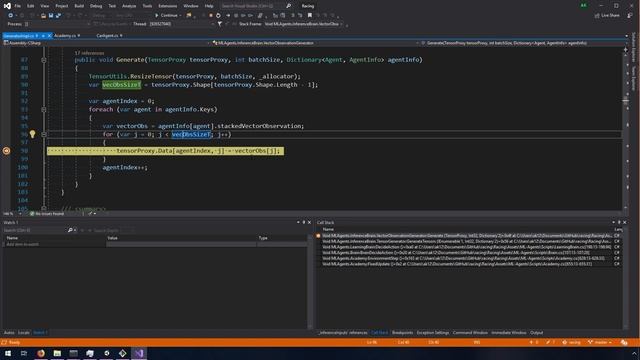Click the racing repository status item

point(571,342)
